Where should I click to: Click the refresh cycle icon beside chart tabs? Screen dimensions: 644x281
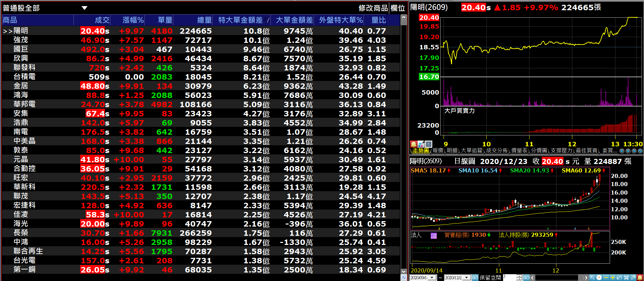tap(640, 151)
